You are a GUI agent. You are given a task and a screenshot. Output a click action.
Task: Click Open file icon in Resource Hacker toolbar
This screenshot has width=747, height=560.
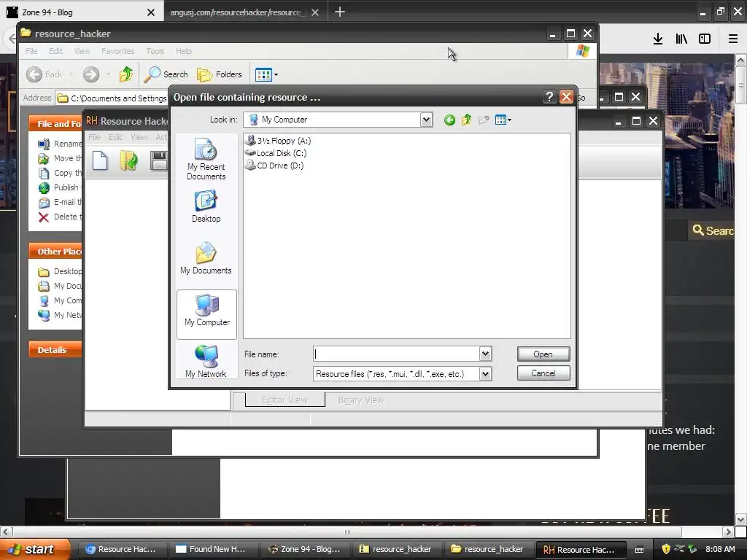(128, 160)
